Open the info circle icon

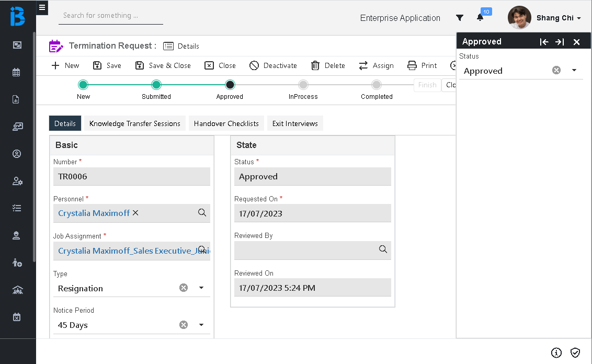(x=556, y=352)
